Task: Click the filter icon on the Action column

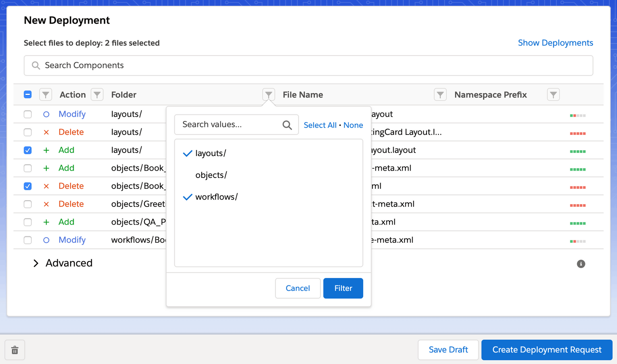Action: [97, 94]
